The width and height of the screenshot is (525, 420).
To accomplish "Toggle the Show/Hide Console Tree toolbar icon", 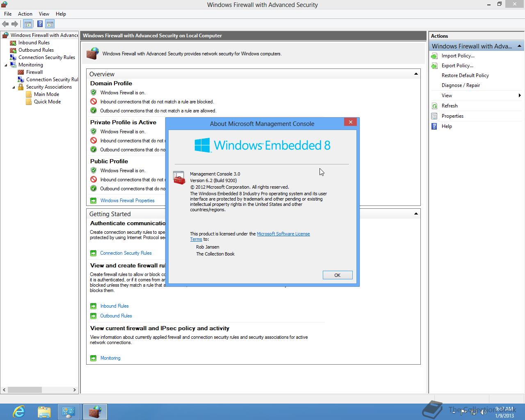I will click(27, 24).
